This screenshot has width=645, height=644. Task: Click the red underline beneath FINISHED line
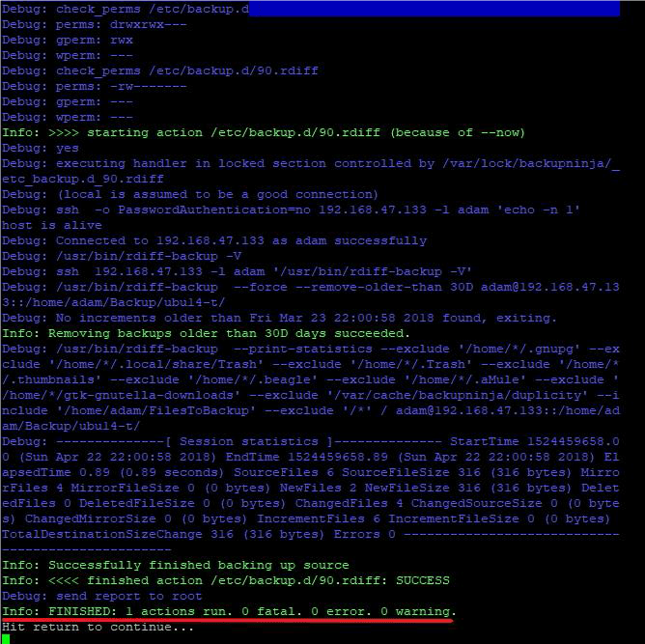click(228, 620)
